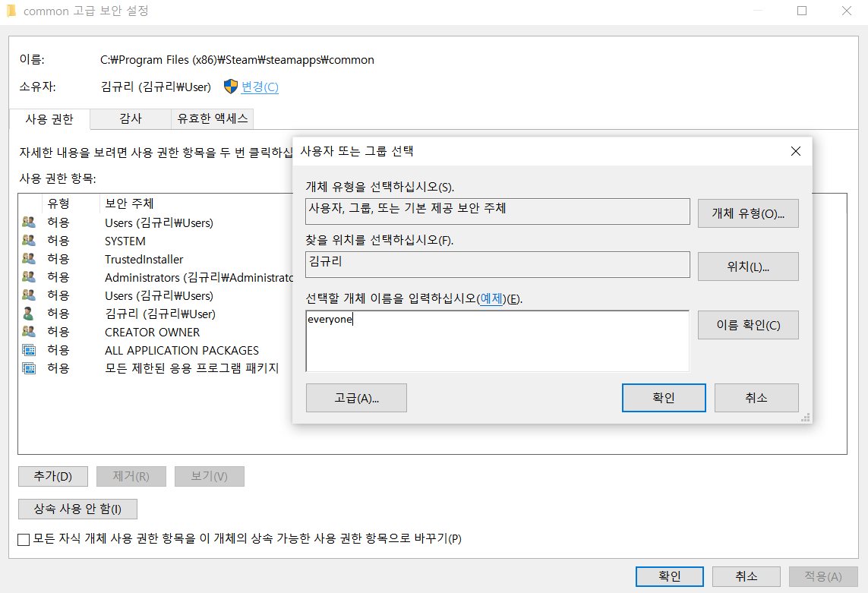Open the 고급(A)... button in the dialog
The width and height of the screenshot is (868, 593).
tap(356, 398)
